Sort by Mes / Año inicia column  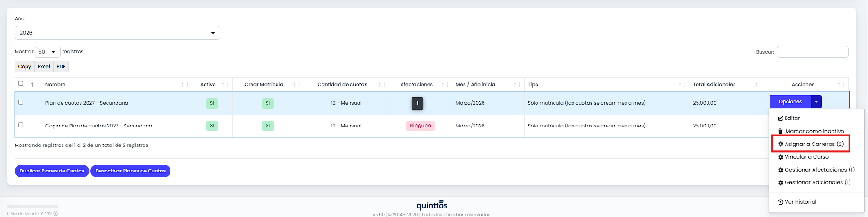click(488, 84)
